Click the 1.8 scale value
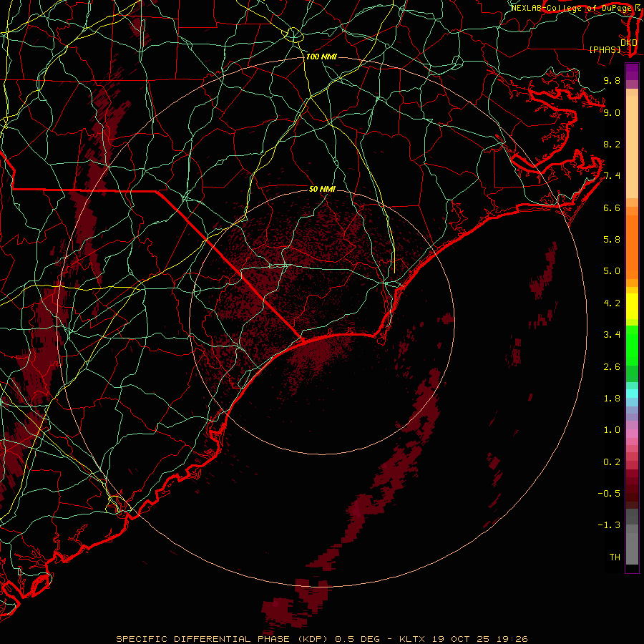The width and height of the screenshot is (644, 644). pos(612,399)
